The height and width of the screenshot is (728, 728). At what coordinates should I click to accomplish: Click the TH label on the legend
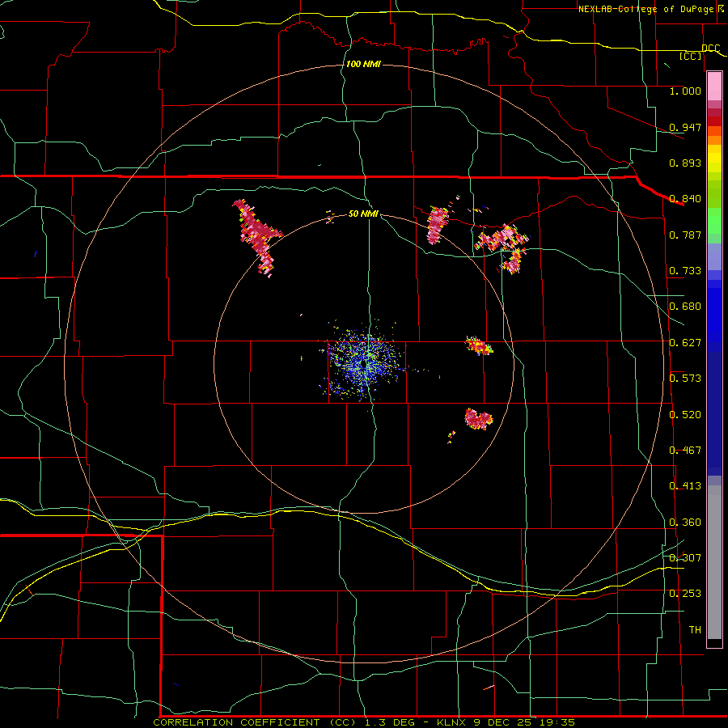coord(695,630)
